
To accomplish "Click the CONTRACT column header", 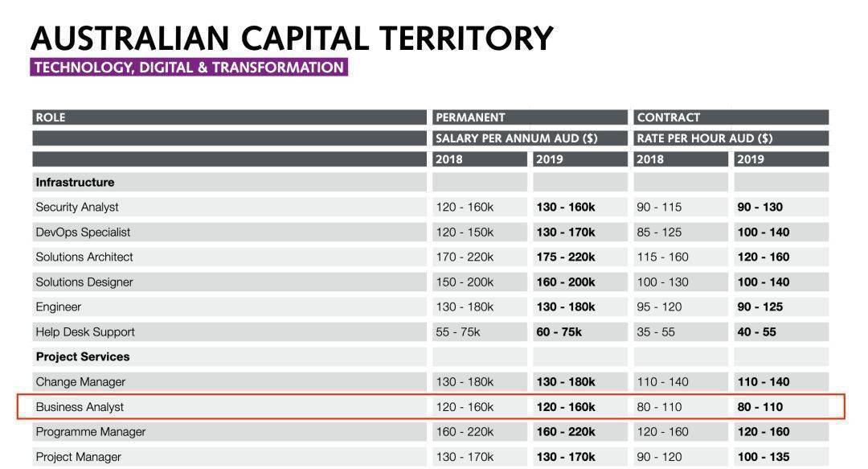I will (731, 117).
